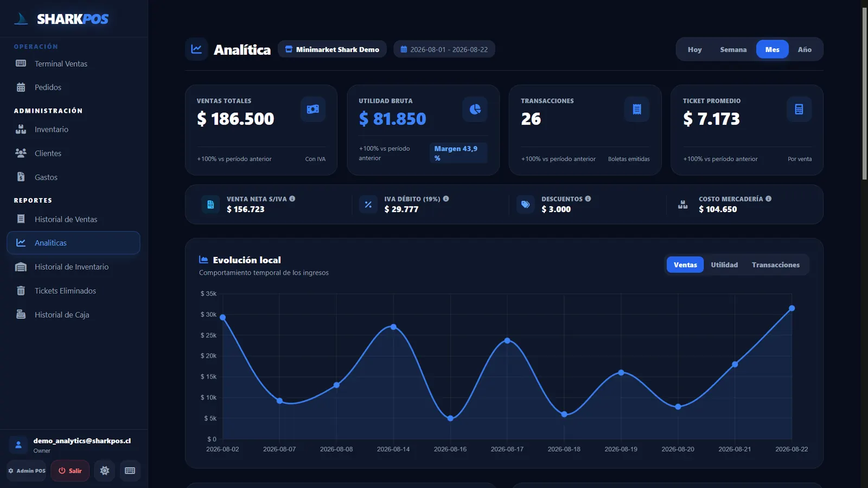Click the cash icon on Ventas Totales card
The height and width of the screenshot is (488, 868).
click(x=313, y=109)
